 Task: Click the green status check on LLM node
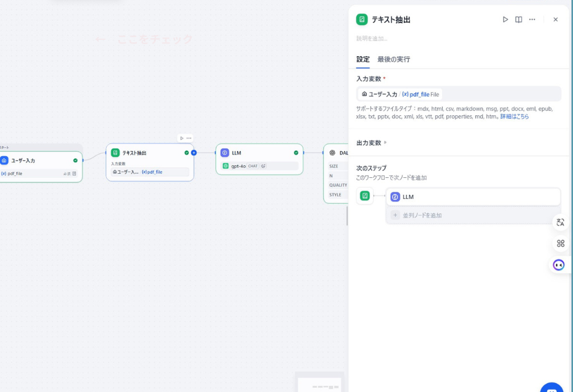[296, 153]
